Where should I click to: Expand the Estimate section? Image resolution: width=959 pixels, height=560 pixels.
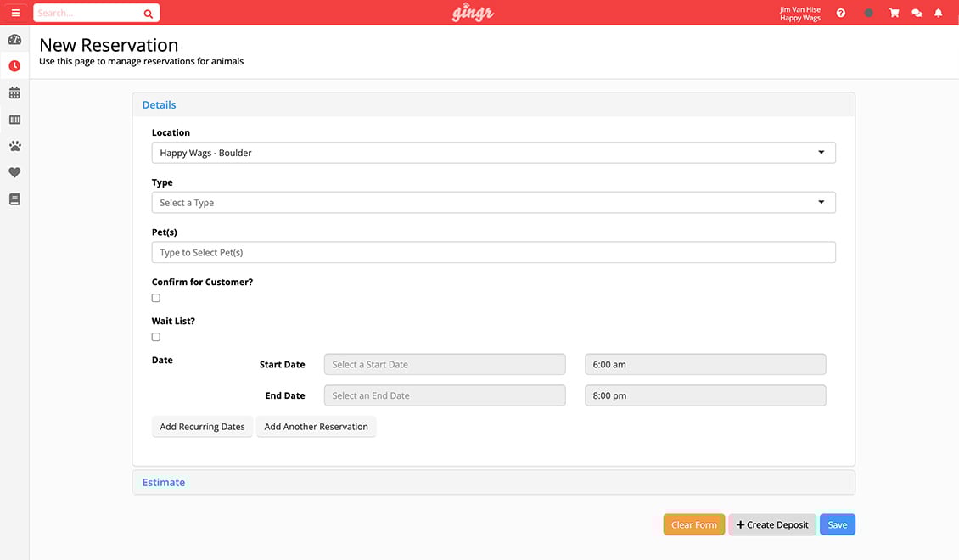coord(163,481)
